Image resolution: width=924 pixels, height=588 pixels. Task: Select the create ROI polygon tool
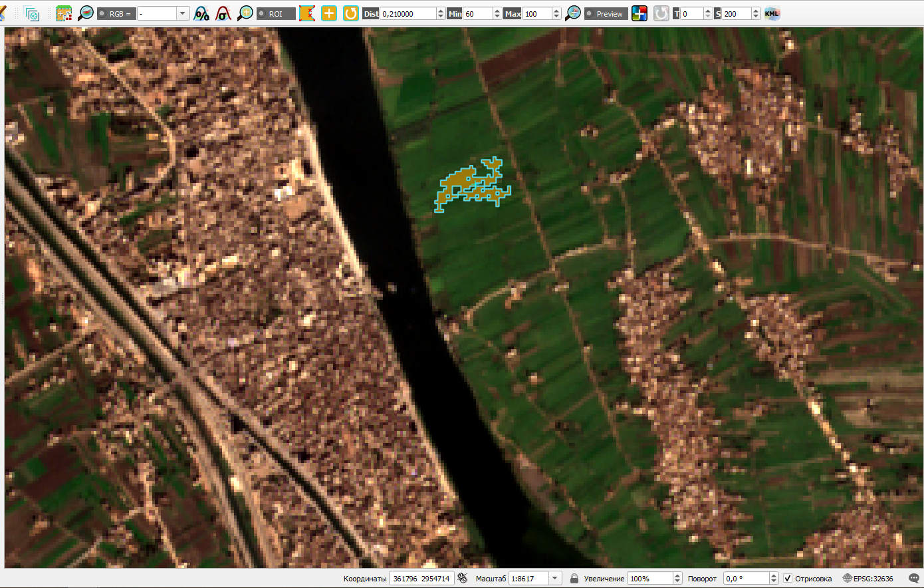point(307,13)
